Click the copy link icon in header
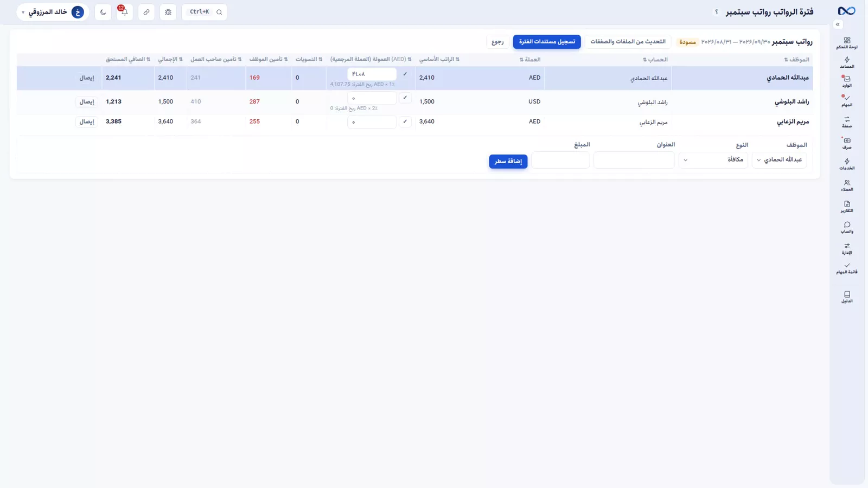This screenshot has width=868, height=488. 146,12
